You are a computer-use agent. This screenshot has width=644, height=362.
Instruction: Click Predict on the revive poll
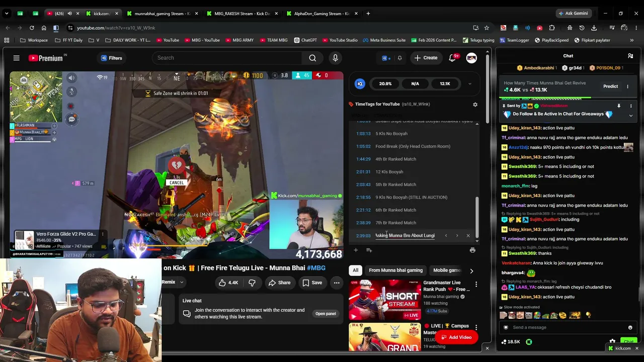(x=610, y=86)
